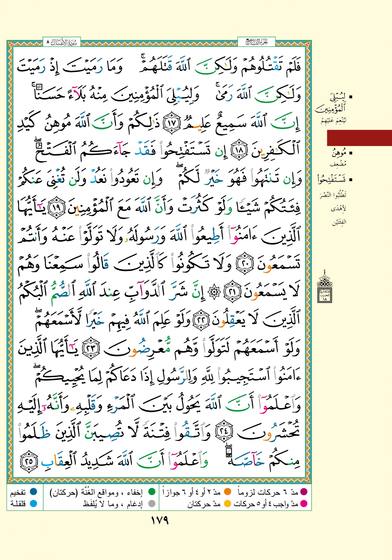Image resolution: width=392 pixels, height=560 pixels.
Task: Select the gray Idgham legend dot
Action: coord(152,504)
